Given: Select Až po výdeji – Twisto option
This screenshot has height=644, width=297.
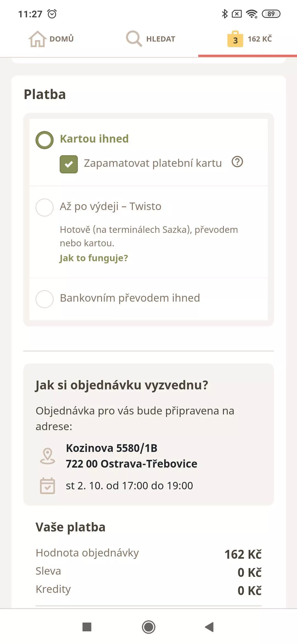Looking at the screenshot, I should [45, 208].
